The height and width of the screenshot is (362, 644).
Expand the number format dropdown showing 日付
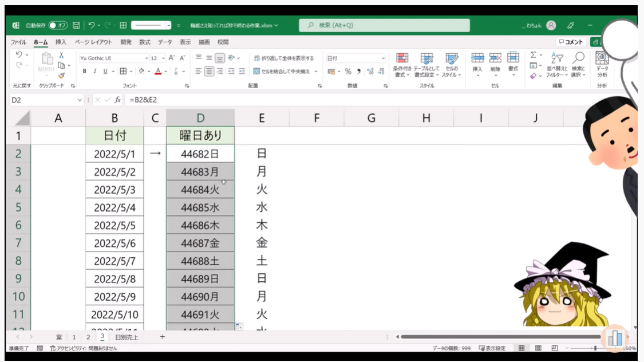coord(383,58)
